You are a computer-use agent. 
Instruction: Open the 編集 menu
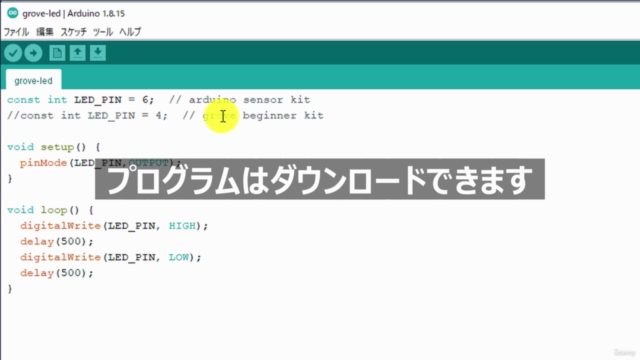[x=45, y=32]
